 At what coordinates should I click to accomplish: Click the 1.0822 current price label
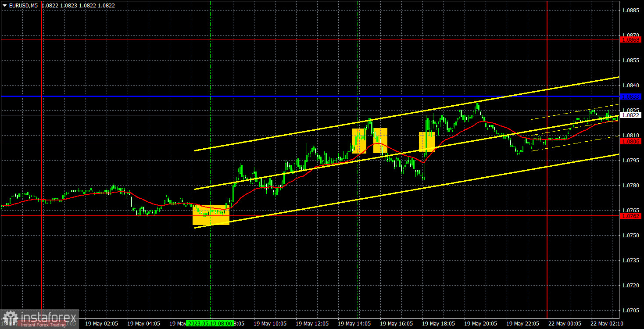coord(631,115)
